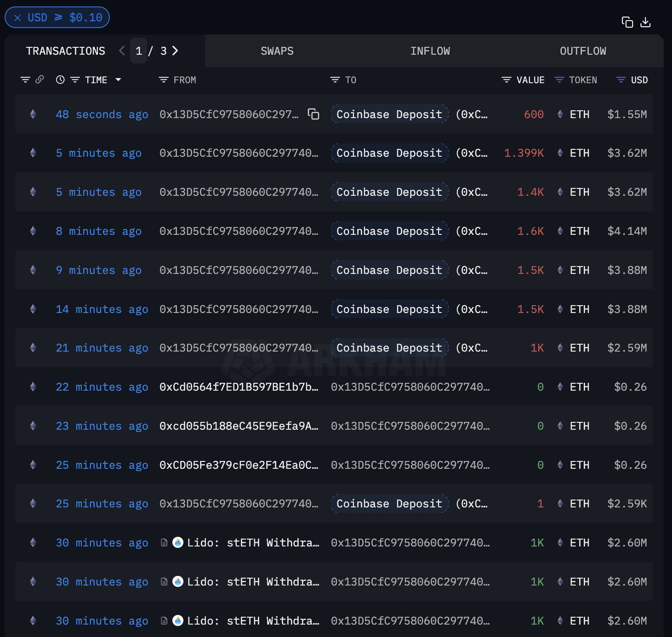Screen dimensions: 672x637
Task: Click sender address 0xCD05Fe379cF0e2F14Ea0C…
Action: [x=239, y=465]
